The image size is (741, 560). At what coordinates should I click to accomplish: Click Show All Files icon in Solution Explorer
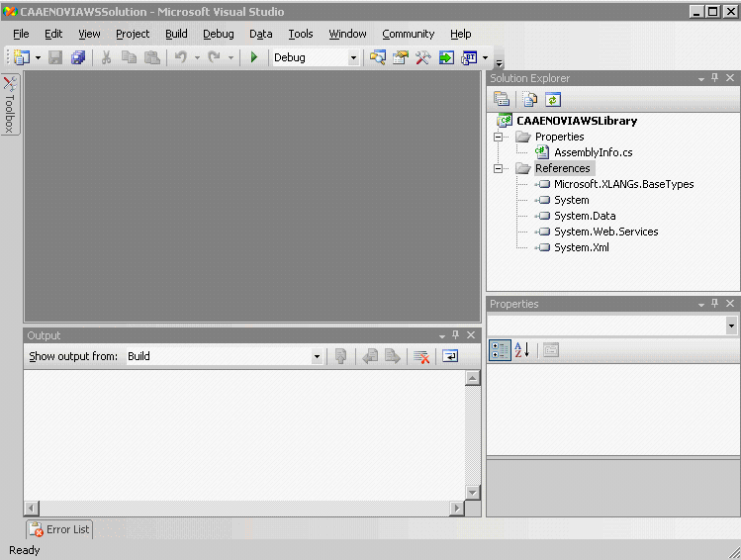click(529, 99)
